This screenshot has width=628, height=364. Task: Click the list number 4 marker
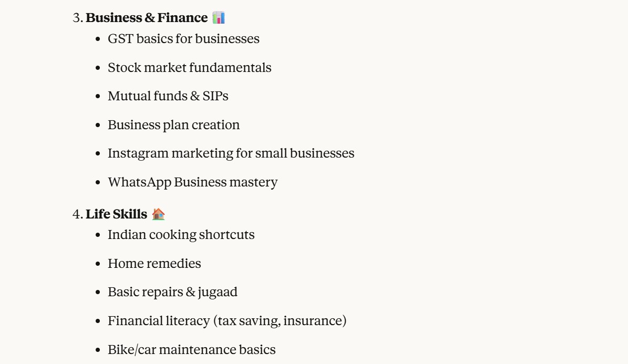point(77,214)
